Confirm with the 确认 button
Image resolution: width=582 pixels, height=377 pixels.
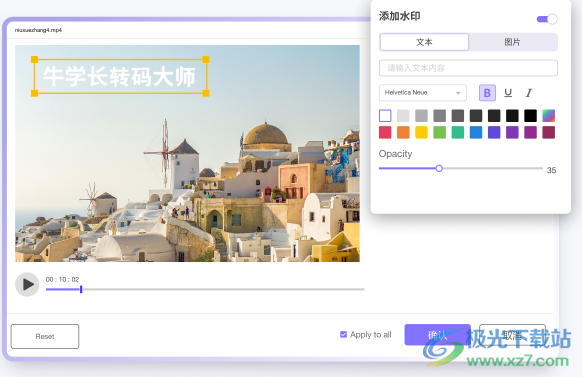coord(437,335)
